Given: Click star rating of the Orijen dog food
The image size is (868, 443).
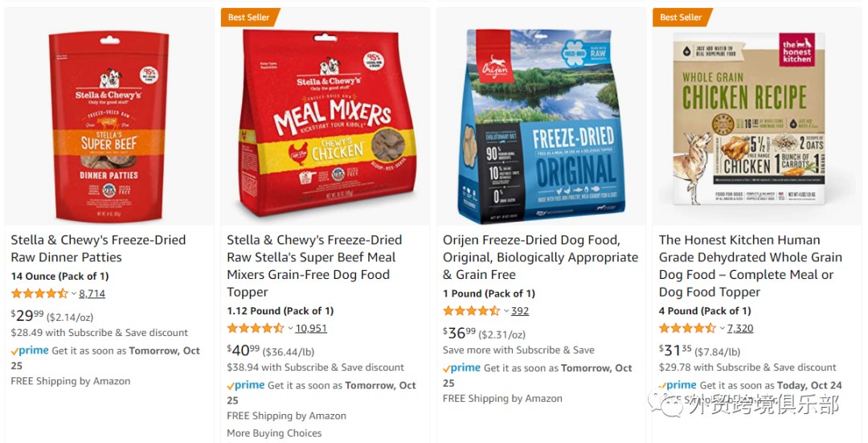Looking at the screenshot, I should click(x=471, y=311).
